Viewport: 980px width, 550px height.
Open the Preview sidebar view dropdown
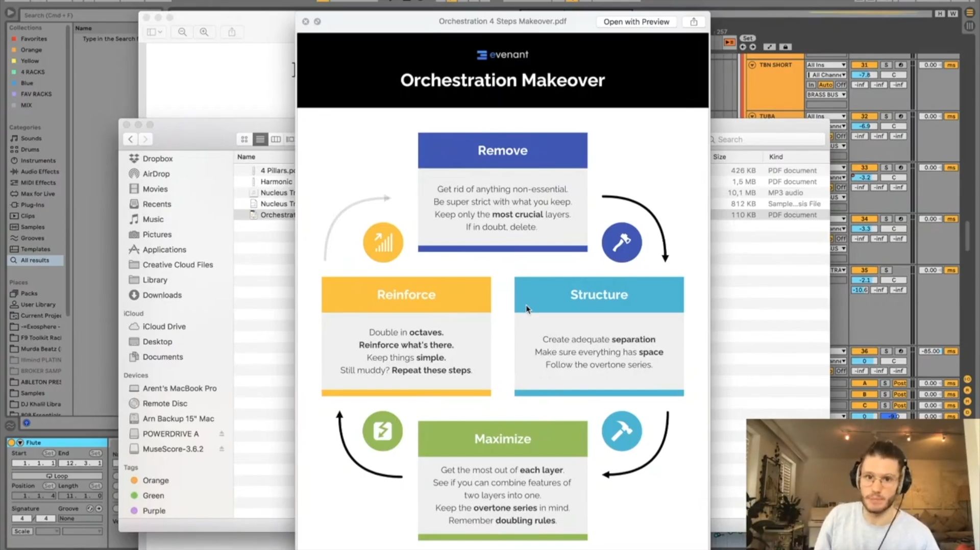point(154,32)
